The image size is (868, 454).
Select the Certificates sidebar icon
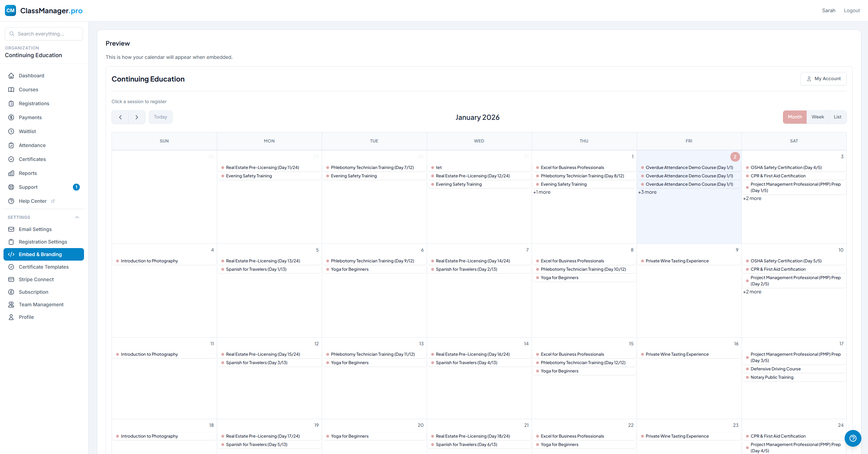(x=12, y=159)
